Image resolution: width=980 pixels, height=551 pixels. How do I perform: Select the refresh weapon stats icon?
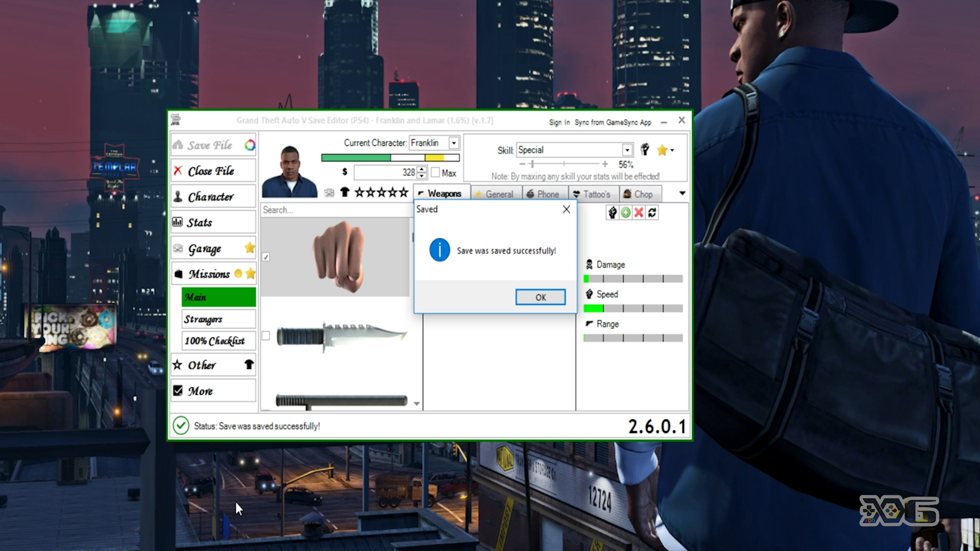click(x=651, y=212)
